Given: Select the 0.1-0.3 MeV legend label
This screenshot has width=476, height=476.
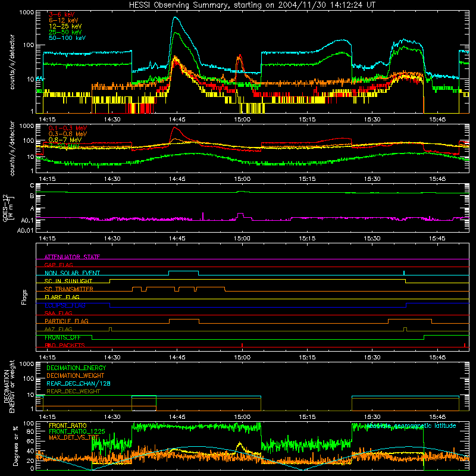Looking at the screenshot, I should (x=68, y=129).
